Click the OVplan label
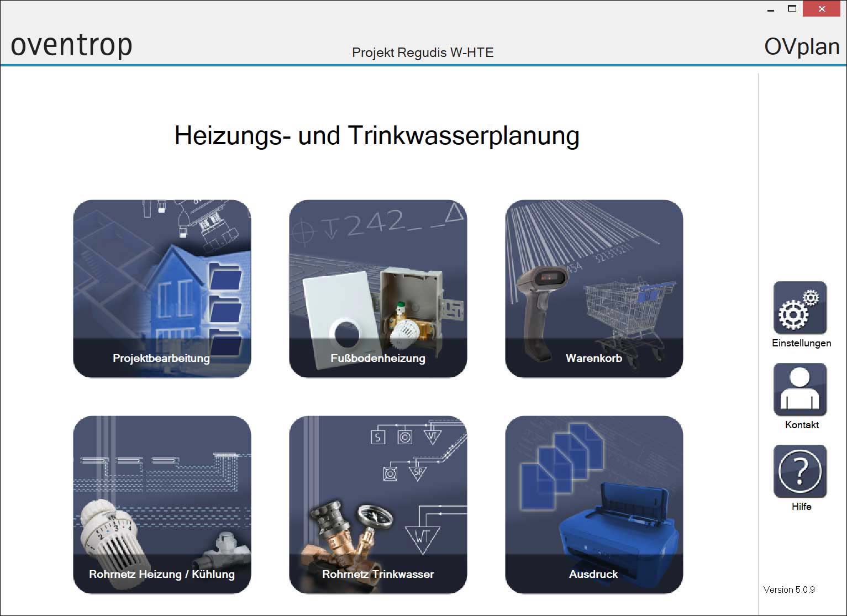 802,46
